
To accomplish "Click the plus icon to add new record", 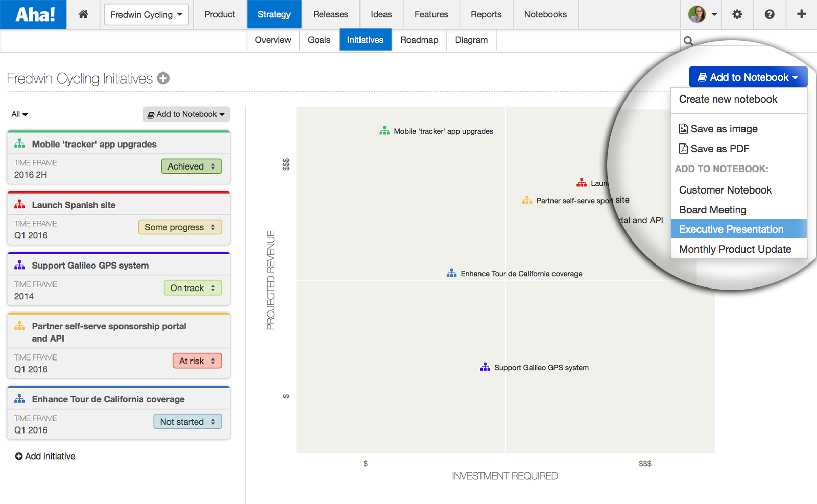I will click(800, 14).
